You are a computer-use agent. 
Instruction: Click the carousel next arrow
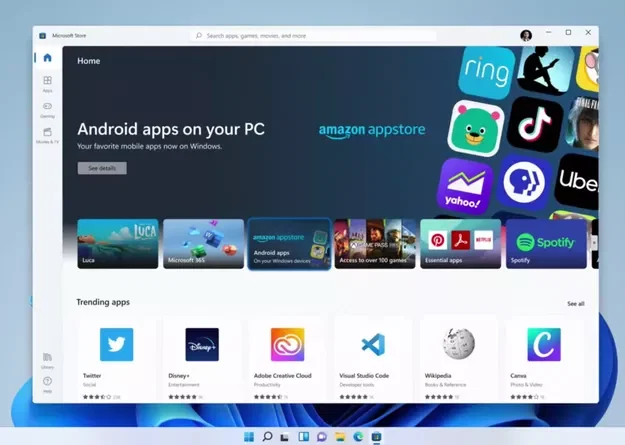[x=594, y=242]
